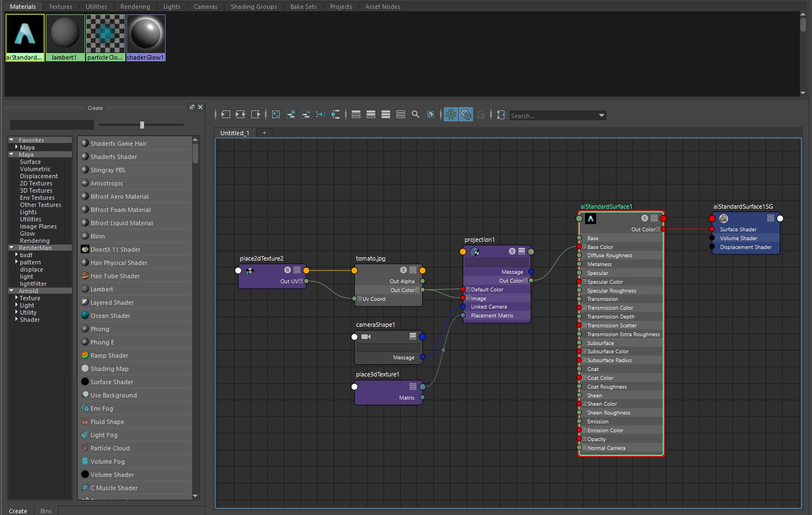
Task: Add selected nodes to the graph
Action: pyautogui.click(x=291, y=114)
